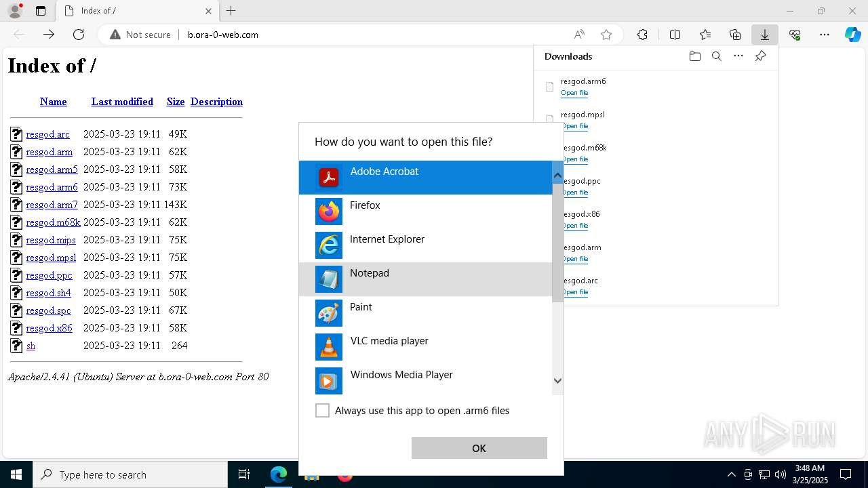Activate Read aloud icon in address bar

(x=579, y=35)
